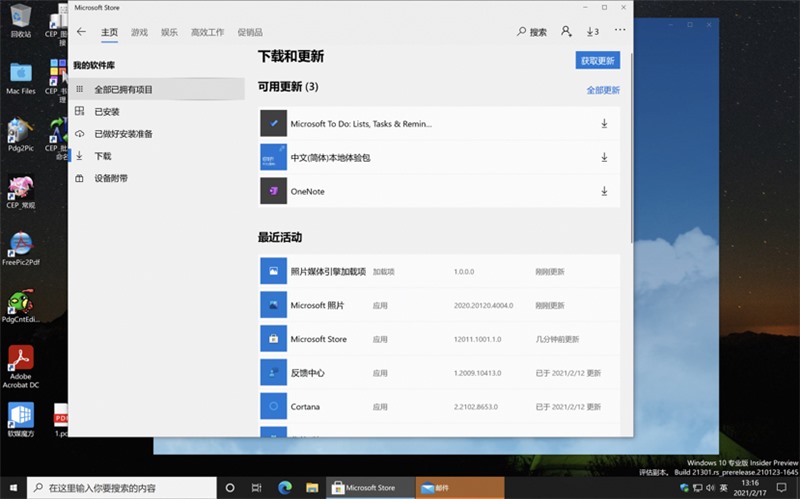Open the downloads indicator showing 3
Viewport: 800px width, 499px height.
tap(592, 32)
